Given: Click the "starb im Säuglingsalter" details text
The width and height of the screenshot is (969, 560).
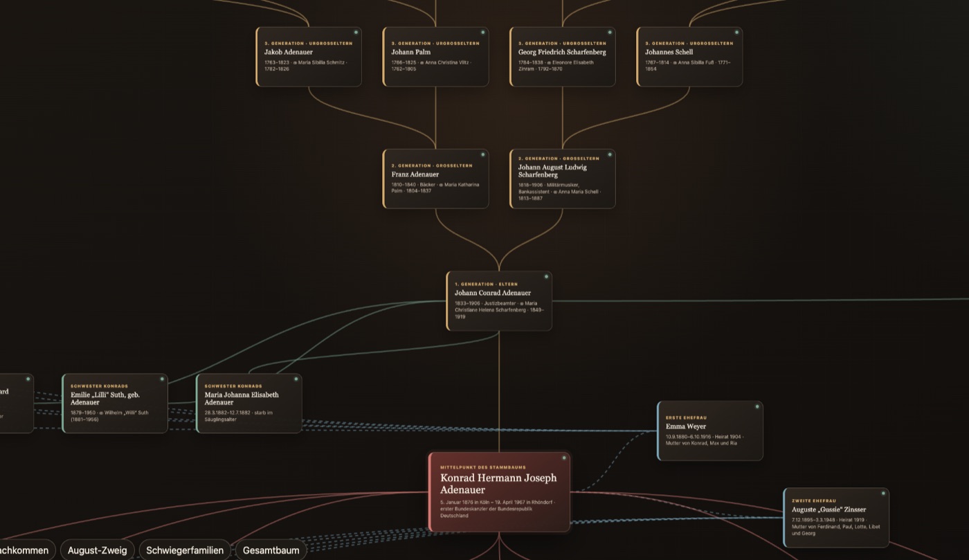Looking at the screenshot, I should click(239, 416).
